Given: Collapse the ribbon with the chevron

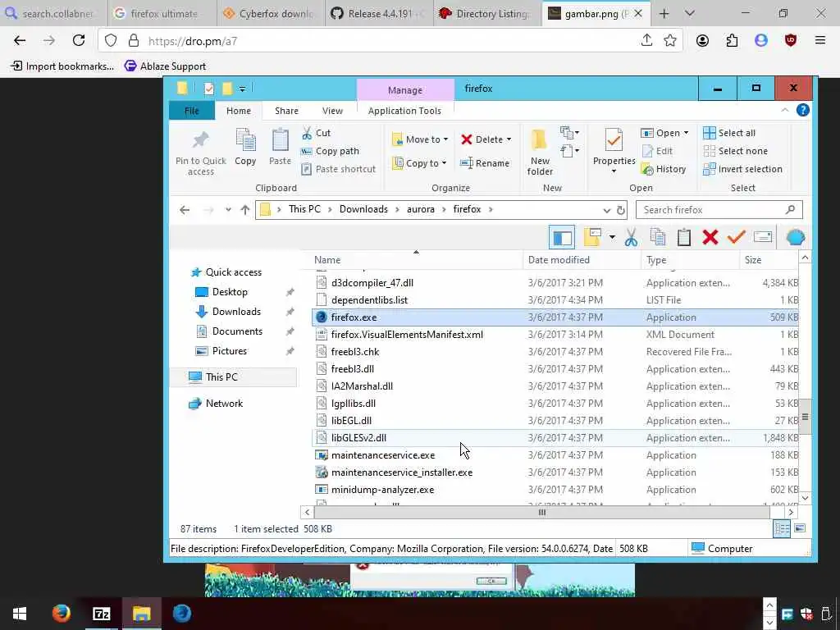Looking at the screenshot, I should [x=785, y=111].
